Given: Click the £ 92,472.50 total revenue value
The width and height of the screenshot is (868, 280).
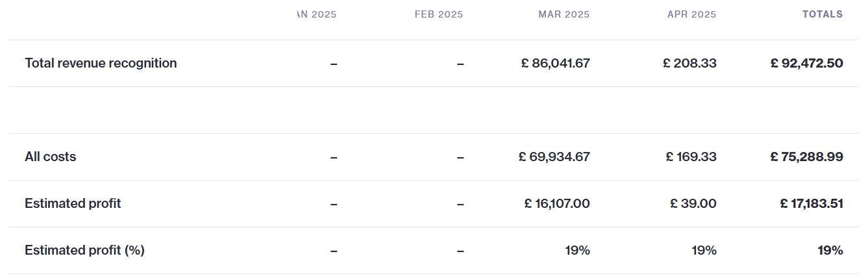Looking at the screenshot, I should click(x=807, y=63).
